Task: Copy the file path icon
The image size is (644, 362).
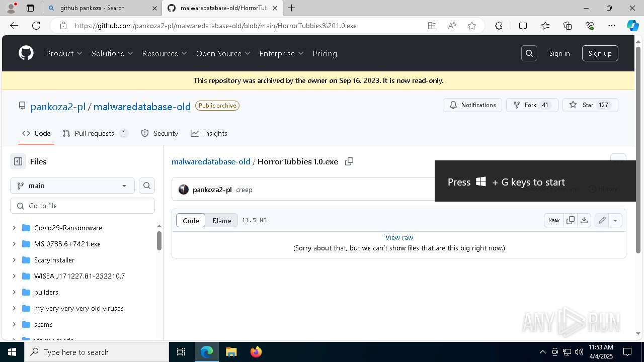Action: pyautogui.click(x=349, y=161)
